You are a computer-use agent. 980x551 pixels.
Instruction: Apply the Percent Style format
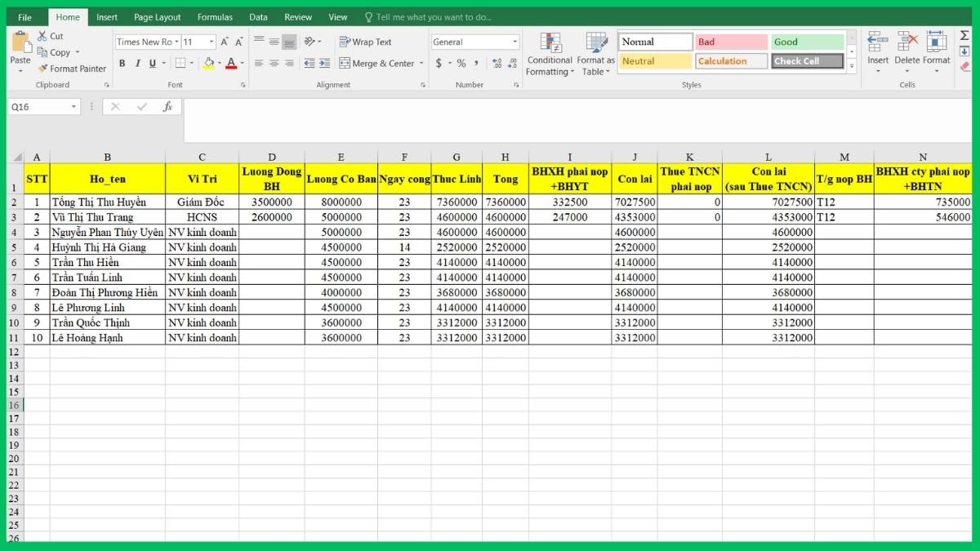(461, 62)
